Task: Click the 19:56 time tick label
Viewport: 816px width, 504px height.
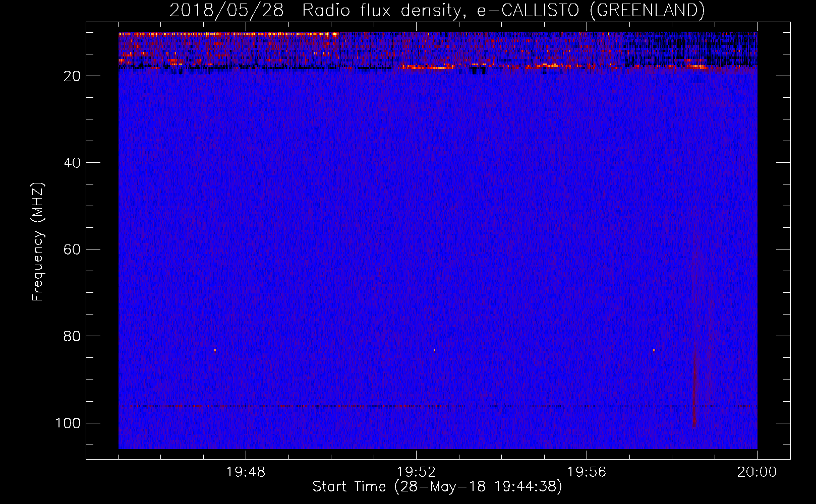Action: pos(587,472)
